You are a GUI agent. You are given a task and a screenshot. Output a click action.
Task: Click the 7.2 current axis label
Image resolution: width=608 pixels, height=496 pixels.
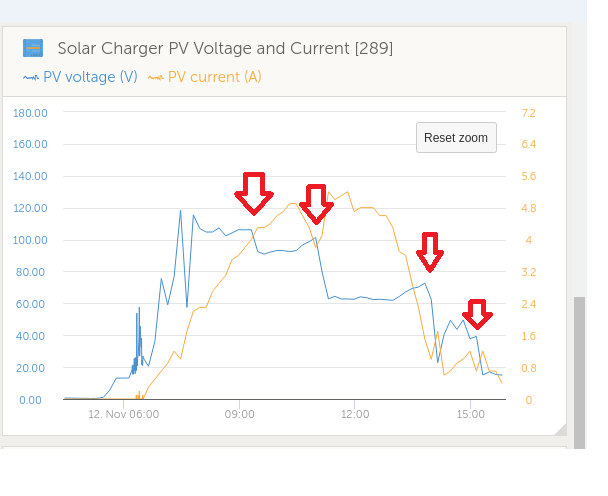pos(529,113)
